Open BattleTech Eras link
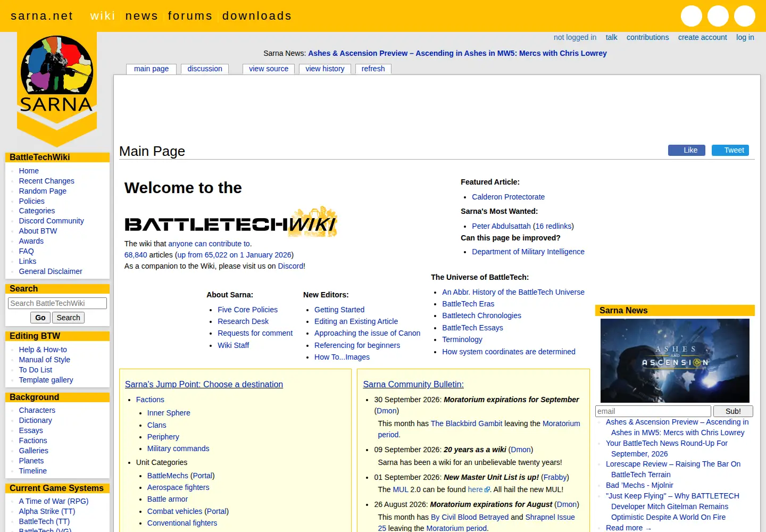 [x=468, y=304]
